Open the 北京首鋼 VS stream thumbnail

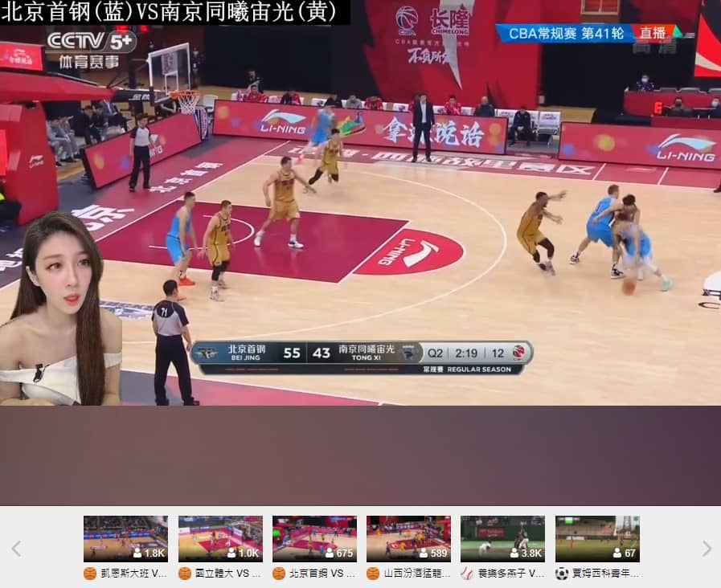tap(315, 539)
